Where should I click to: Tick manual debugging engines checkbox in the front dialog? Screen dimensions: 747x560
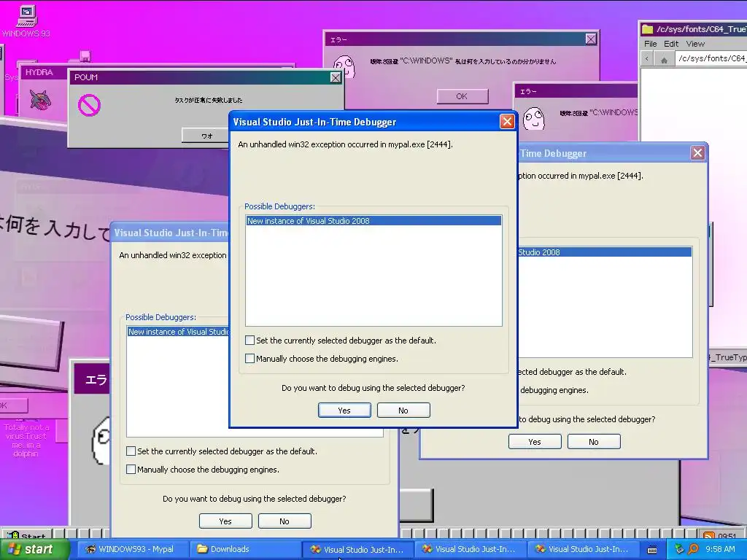pyautogui.click(x=249, y=358)
